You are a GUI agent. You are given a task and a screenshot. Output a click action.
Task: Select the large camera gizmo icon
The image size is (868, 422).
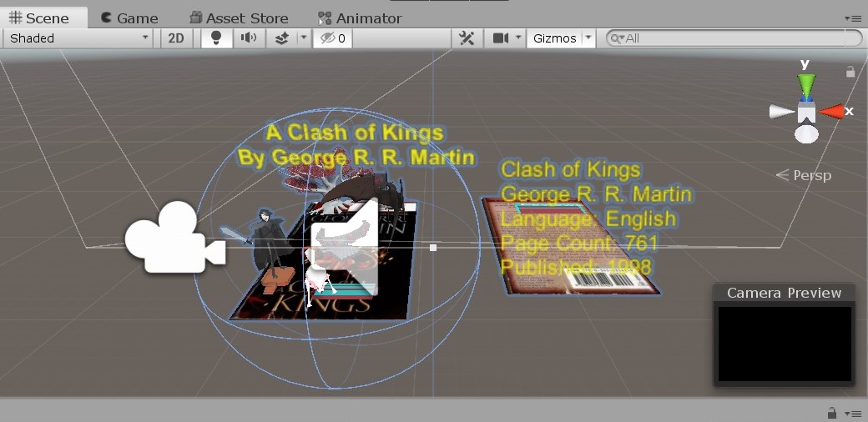(x=174, y=237)
